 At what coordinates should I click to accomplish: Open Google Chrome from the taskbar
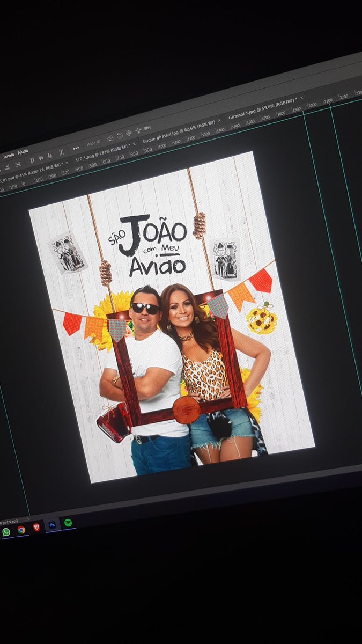click(x=21, y=530)
